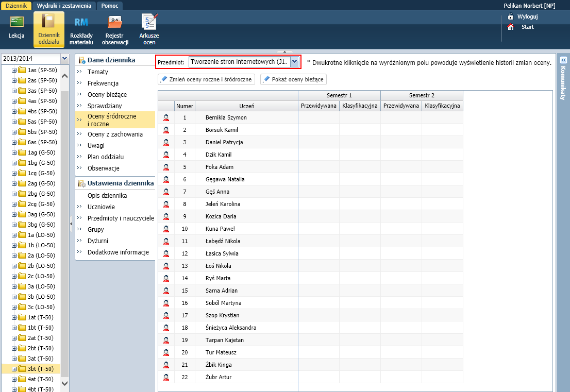Image resolution: width=570 pixels, height=392 pixels.
Task: Click the Wyloguj padlock icon
Action: click(511, 16)
